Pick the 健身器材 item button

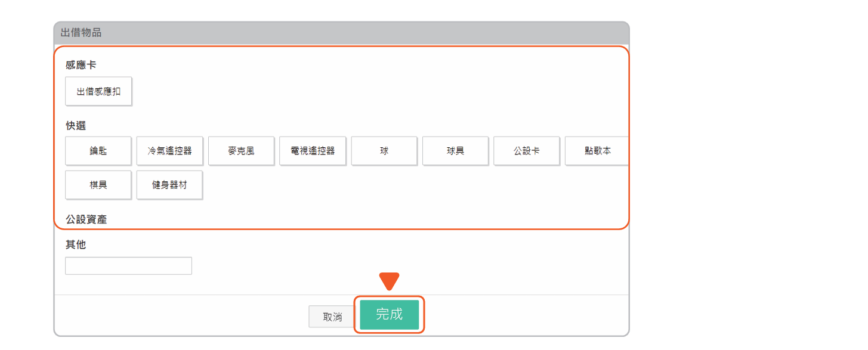click(169, 185)
